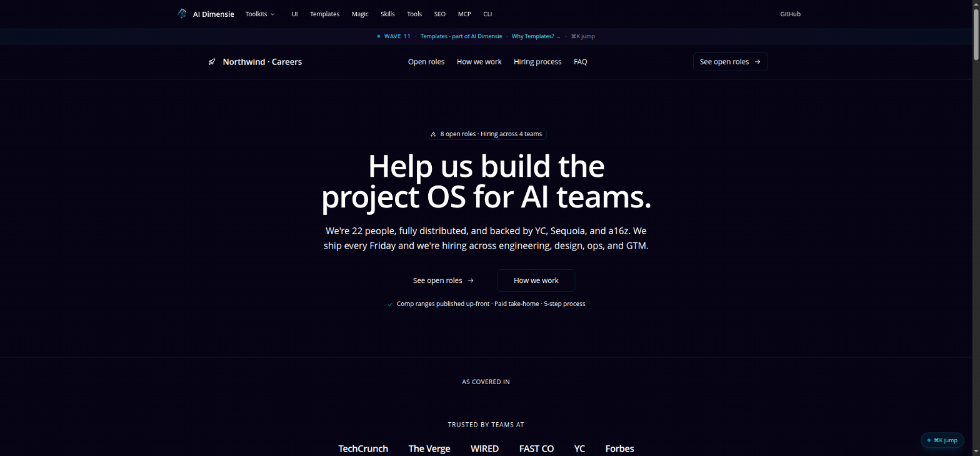Open the SEO nav link
The width and height of the screenshot is (980, 456).
(440, 14)
